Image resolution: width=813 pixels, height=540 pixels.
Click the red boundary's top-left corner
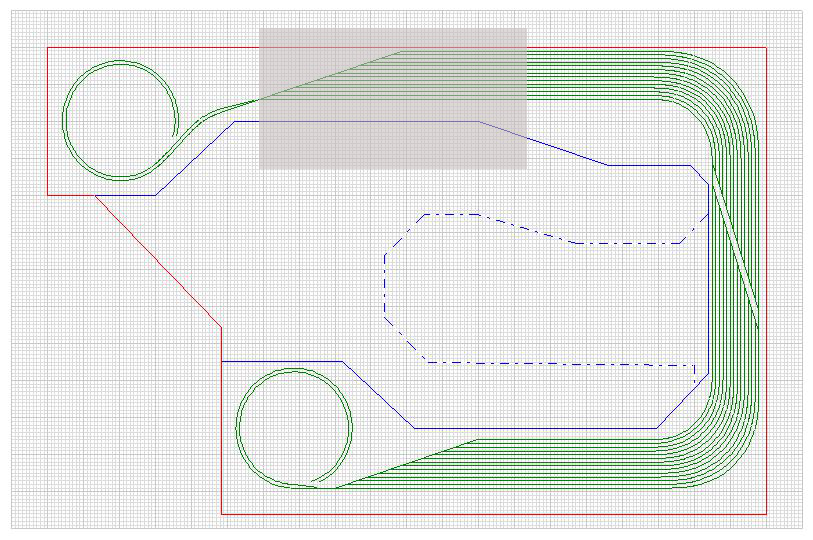tap(48, 47)
